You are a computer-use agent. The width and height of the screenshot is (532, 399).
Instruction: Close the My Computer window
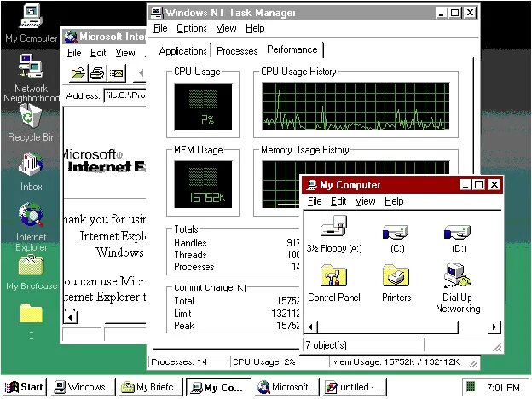(x=494, y=185)
